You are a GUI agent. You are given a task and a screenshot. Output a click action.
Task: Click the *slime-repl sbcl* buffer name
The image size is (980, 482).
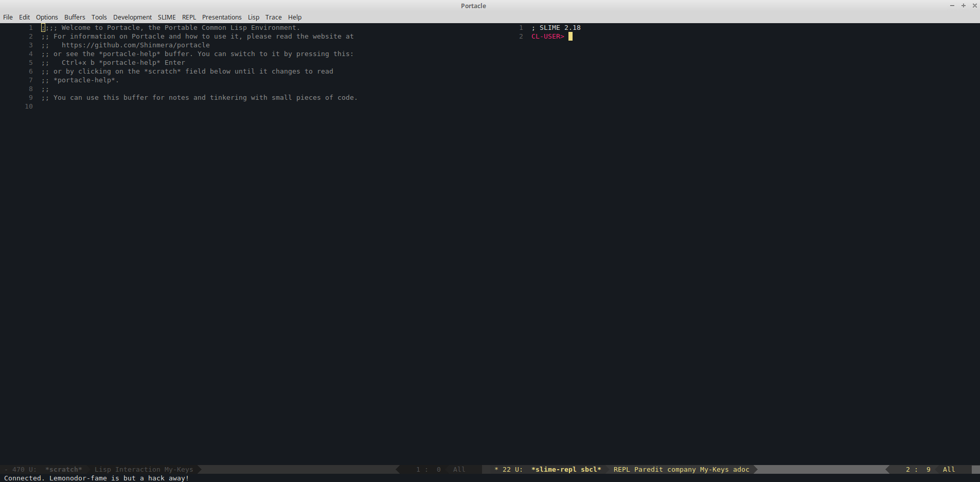coord(566,469)
